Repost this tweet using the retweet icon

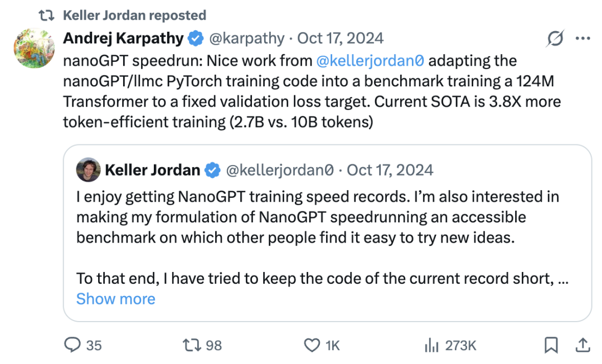[x=192, y=346]
